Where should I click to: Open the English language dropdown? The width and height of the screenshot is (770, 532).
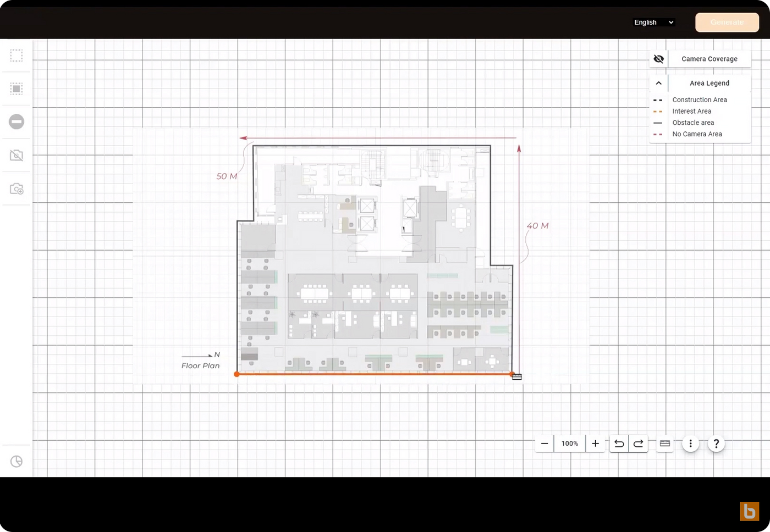(653, 23)
